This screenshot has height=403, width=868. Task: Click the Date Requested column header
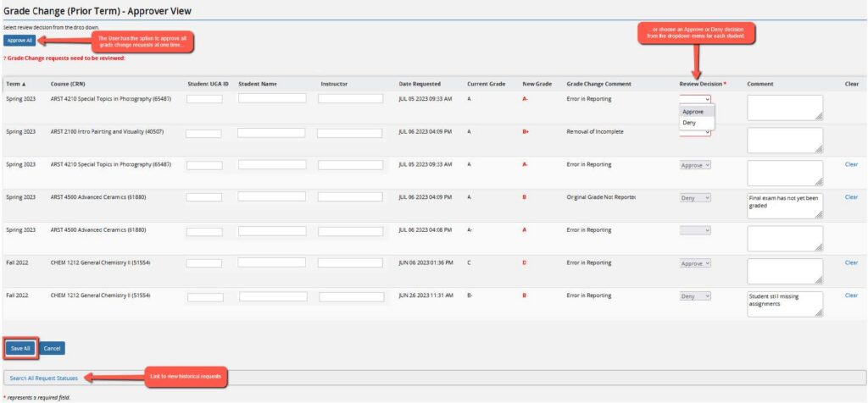pos(420,84)
